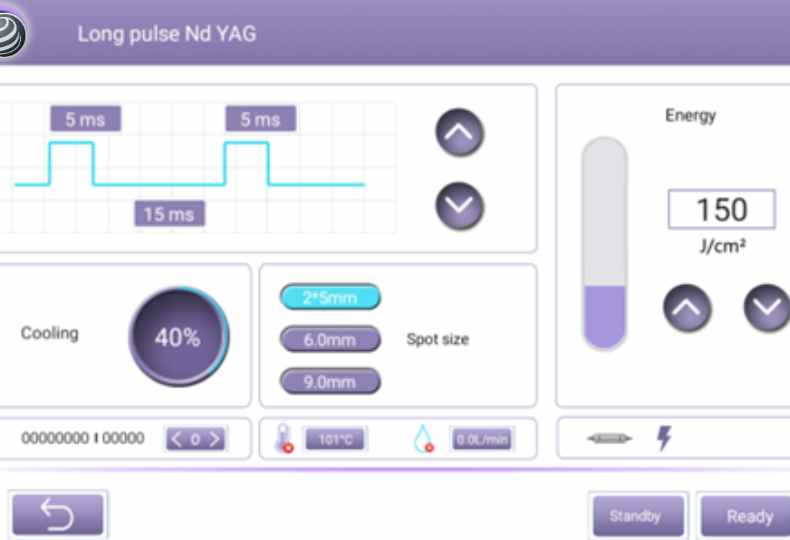Select the 6.0mm spot size
Screen dimensions: 790x540
point(330,340)
